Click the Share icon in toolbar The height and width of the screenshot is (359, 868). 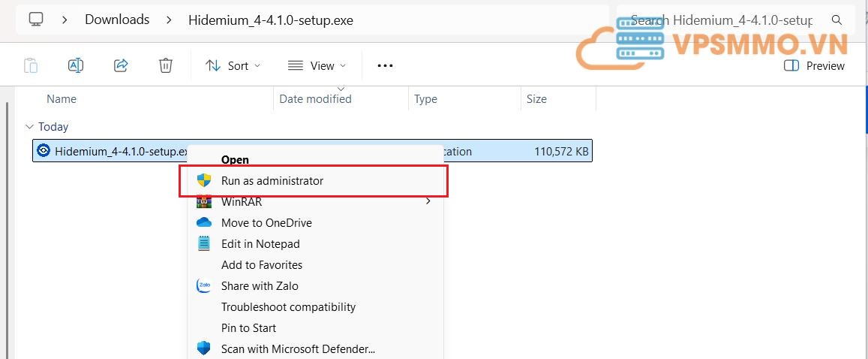click(x=121, y=65)
